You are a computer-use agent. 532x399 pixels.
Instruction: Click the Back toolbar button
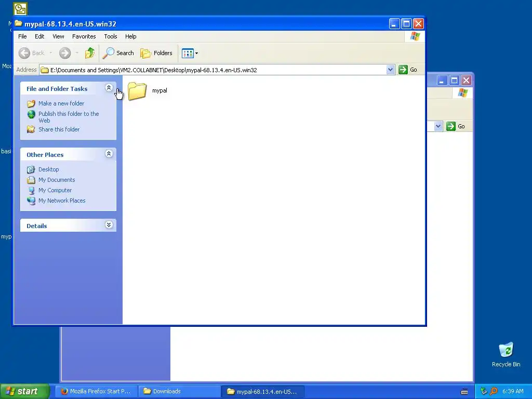click(32, 53)
